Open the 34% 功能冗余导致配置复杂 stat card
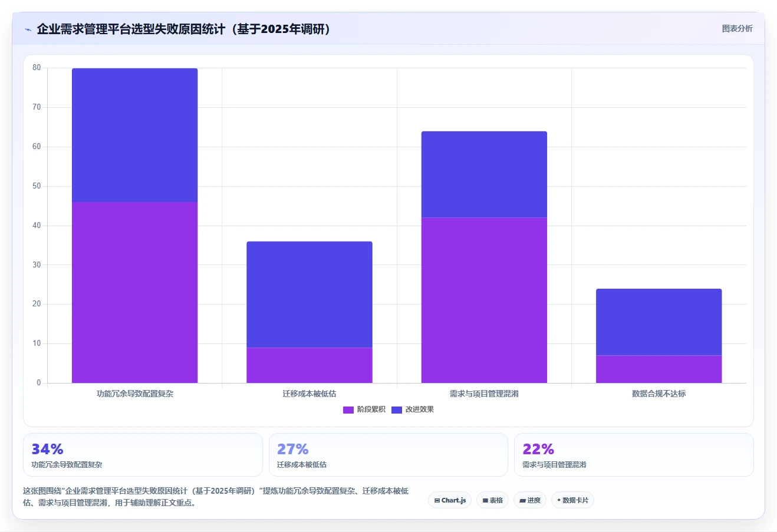 pos(143,455)
